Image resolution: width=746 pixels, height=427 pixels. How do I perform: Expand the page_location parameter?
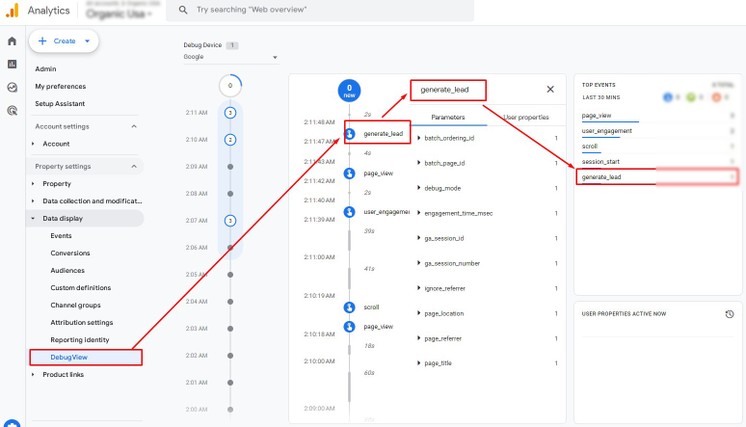[x=419, y=314]
